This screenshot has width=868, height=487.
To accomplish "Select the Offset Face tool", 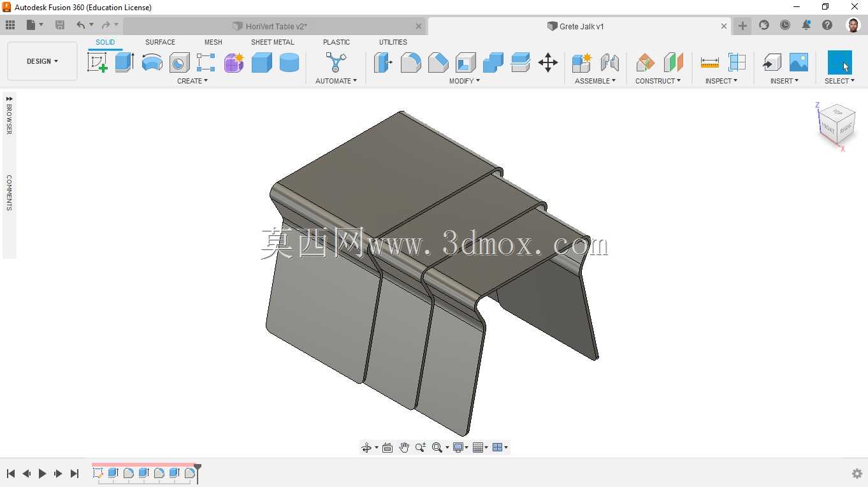I will point(521,62).
